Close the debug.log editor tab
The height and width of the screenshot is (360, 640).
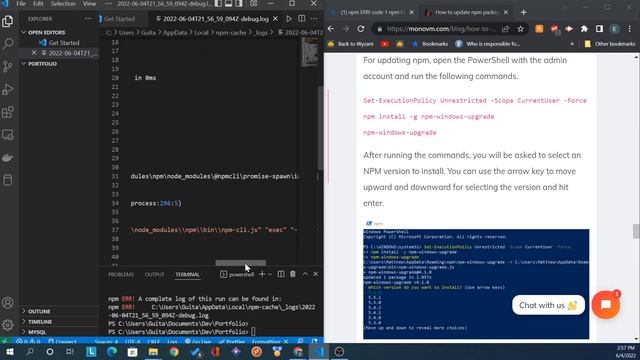pyautogui.click(x=276, y=19)
